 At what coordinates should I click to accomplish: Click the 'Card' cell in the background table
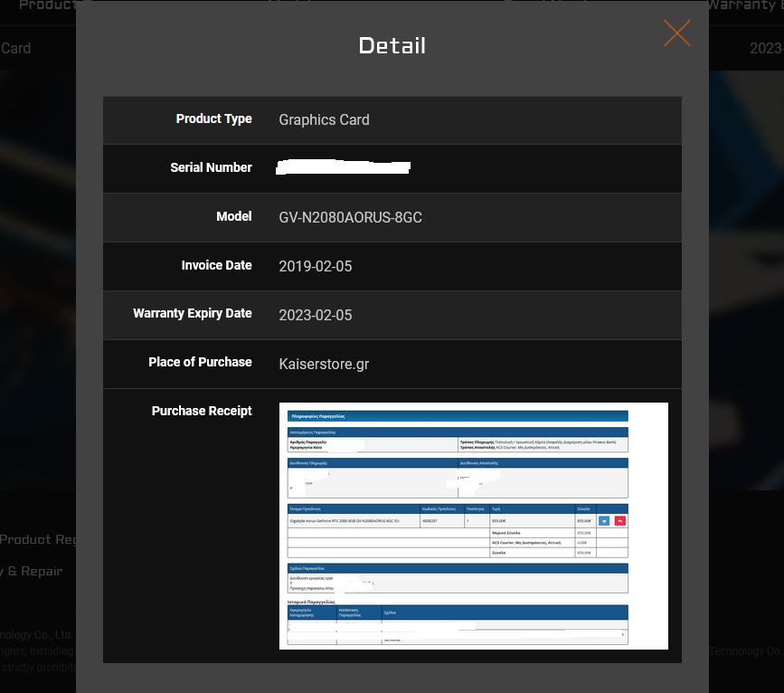click(x=16, y=49)
